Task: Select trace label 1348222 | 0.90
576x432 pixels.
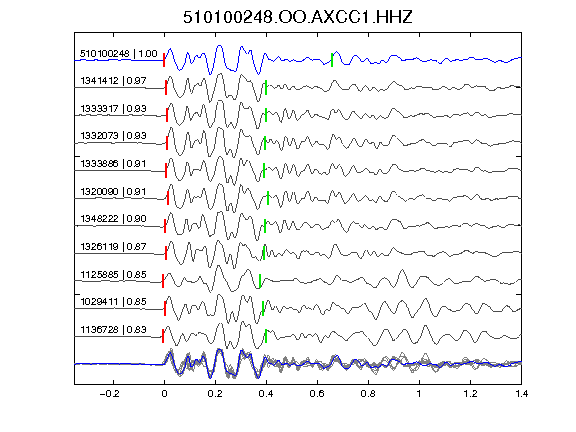Action: click(113, 219)
